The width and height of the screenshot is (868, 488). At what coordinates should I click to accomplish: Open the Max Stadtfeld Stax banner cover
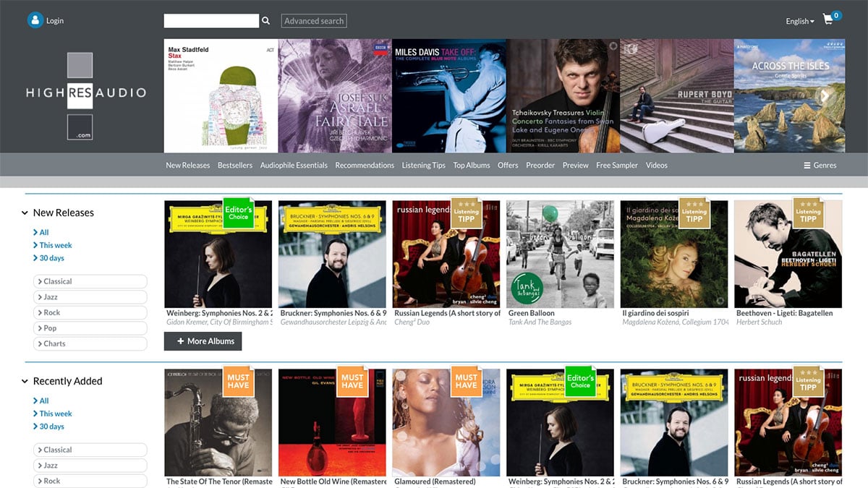coord(221,96)
